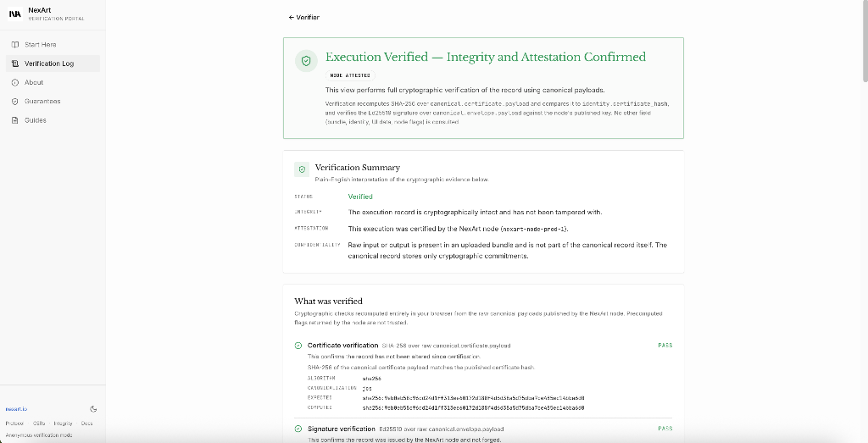Click the Verification Summary heading

point(358,168)
